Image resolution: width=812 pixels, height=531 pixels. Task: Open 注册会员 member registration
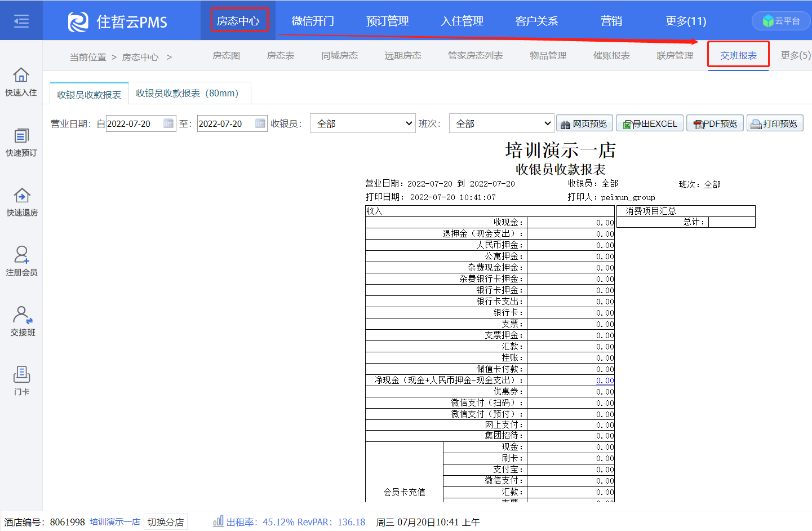[21, 262]
